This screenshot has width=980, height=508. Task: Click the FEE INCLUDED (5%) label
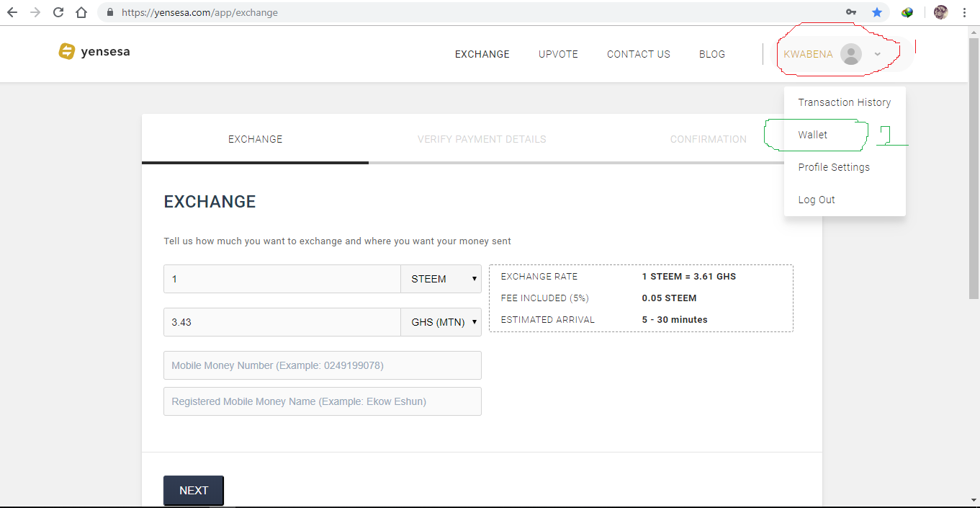(545, 298)
